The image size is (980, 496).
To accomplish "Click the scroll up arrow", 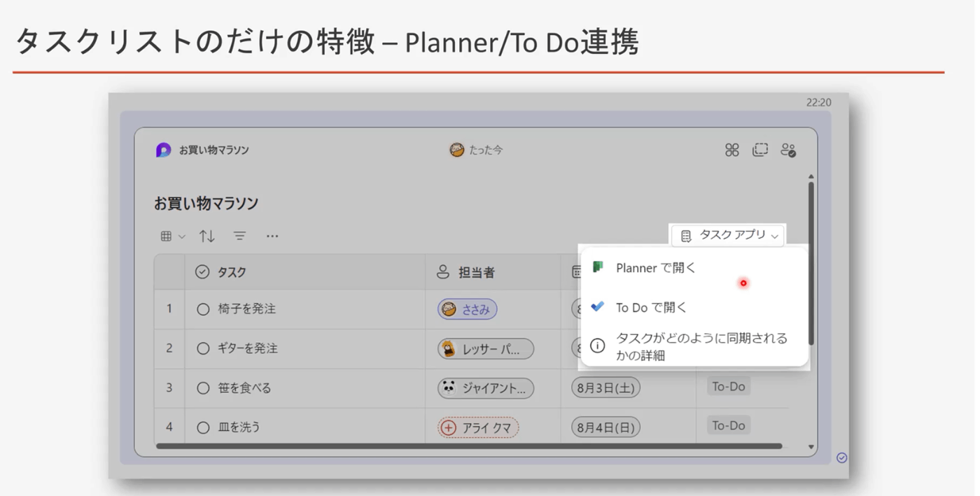I will pos(811,177).
